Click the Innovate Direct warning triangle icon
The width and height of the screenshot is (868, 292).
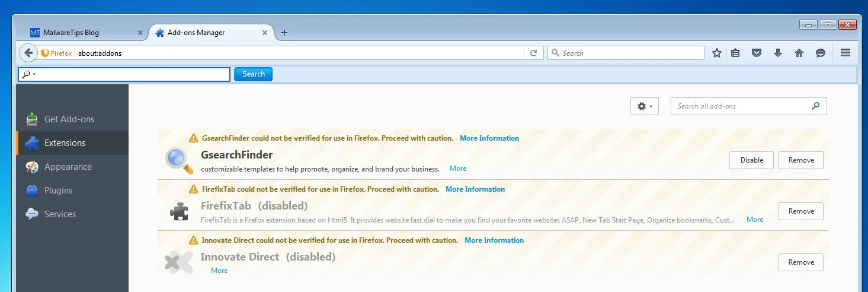[x=194, y=240]
